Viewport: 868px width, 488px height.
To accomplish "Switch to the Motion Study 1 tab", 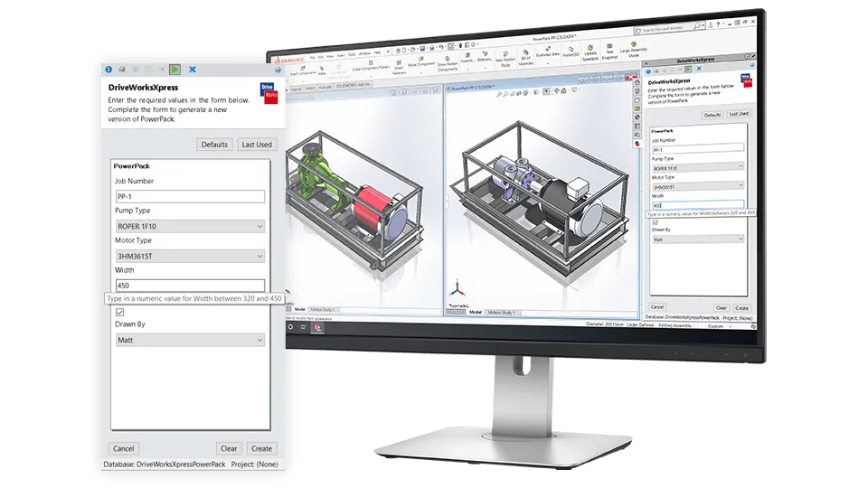I will (502, 312).
